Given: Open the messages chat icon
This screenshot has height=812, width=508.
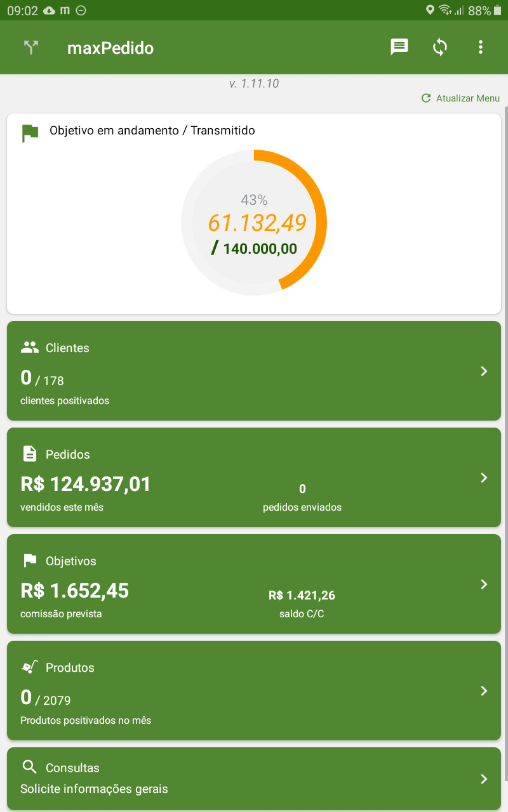Looking at the screenshot, I should click(399, 47).
